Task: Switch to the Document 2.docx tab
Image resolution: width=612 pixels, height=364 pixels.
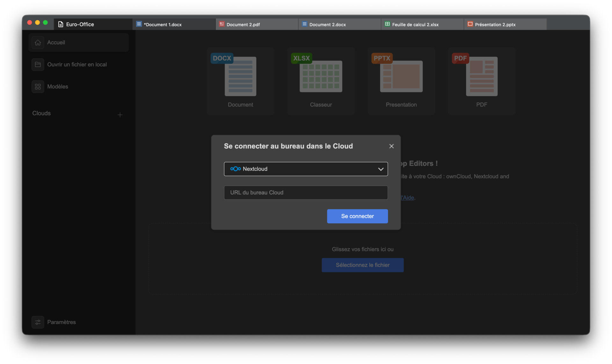Action: (x=340, y=24)
